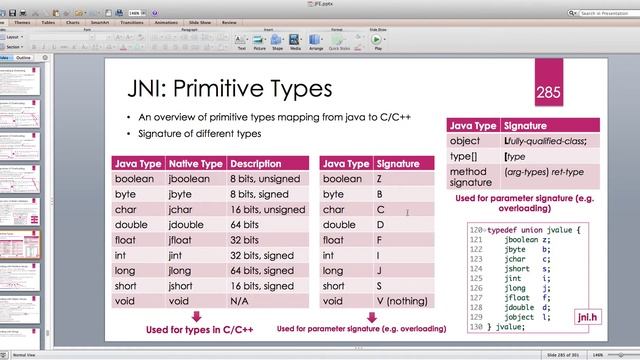
Task: Open the Charts ribbon tab
Action: [73, 22]
